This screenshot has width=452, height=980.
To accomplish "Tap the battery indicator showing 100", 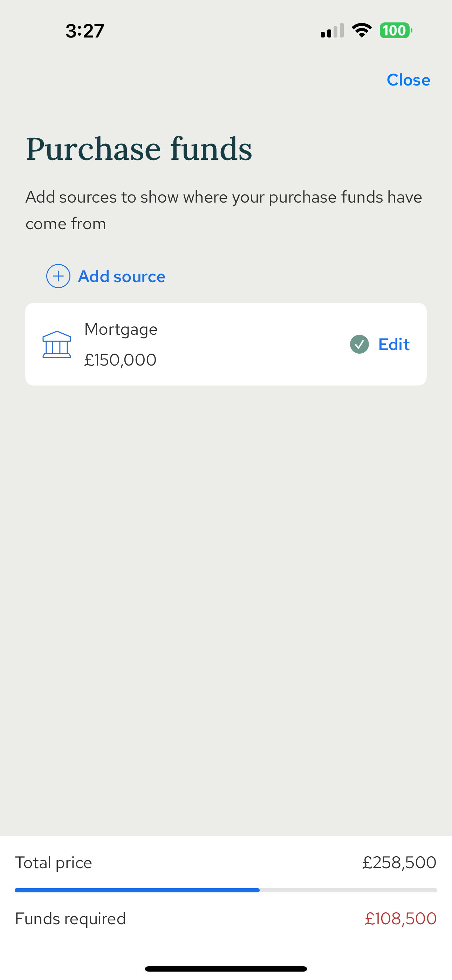I will [395, 30].
